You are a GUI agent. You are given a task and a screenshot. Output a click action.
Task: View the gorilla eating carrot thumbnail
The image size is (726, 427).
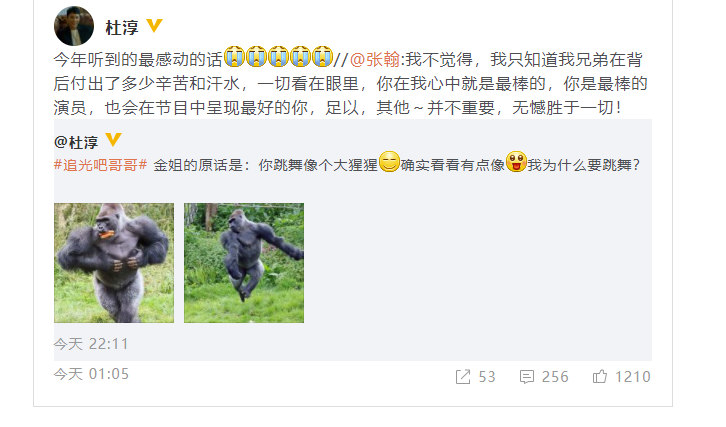[114, 263]
